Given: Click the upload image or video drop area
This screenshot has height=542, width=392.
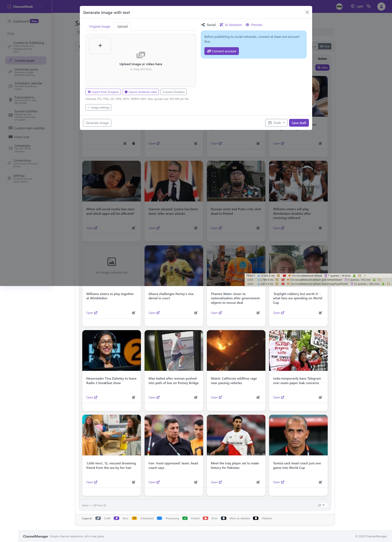Looking at the screenshot, I should click(141, 61).
